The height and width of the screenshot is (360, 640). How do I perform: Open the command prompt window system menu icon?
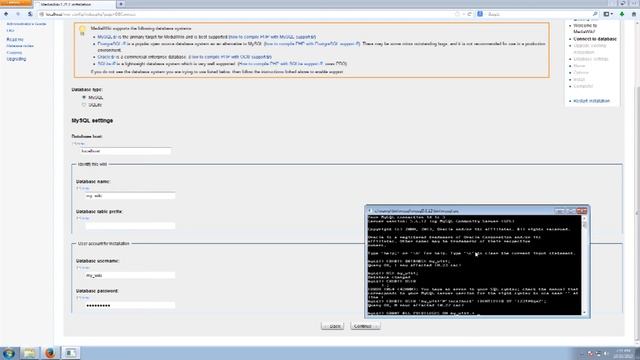[370, 211]
